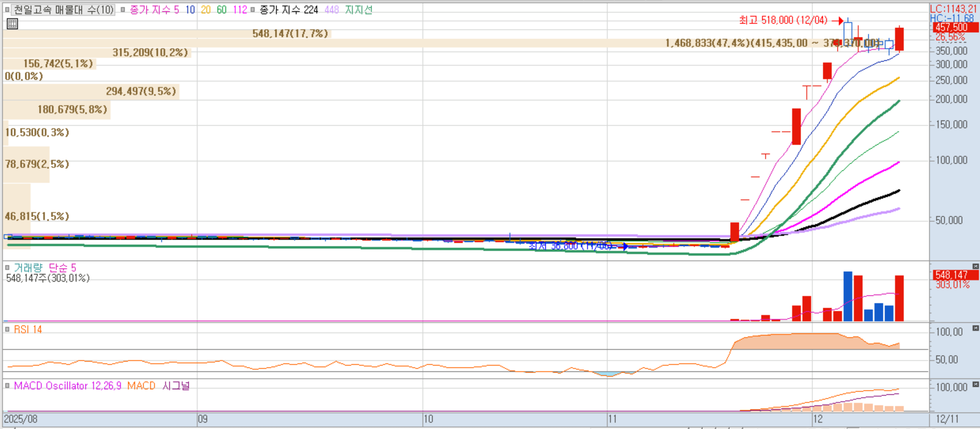Select the volume profile bar 315,209(10.2%)
Viewport: 980px width, 429px height.
(97, 52)
